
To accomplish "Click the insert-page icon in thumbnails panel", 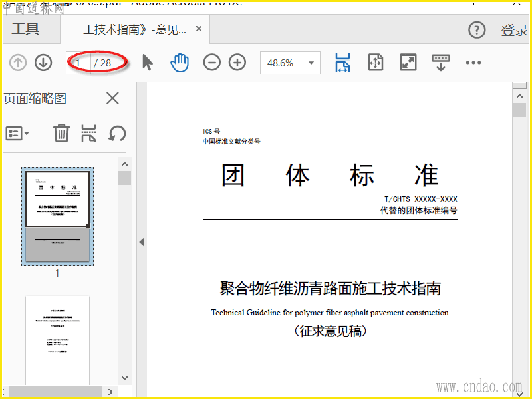I will pos(88,133).
